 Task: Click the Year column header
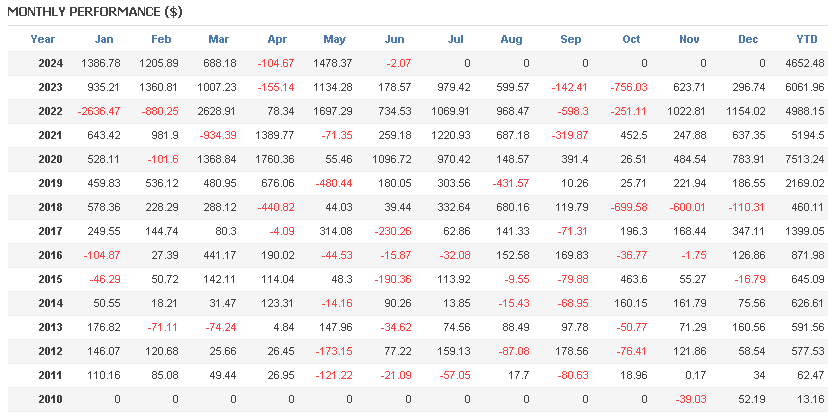(43, 40)
